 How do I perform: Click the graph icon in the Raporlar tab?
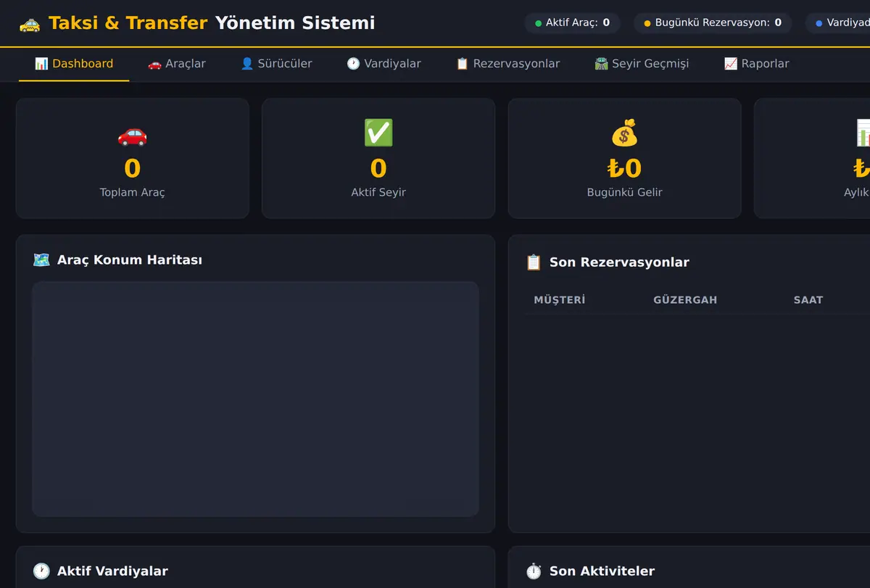tap(730, 64)
